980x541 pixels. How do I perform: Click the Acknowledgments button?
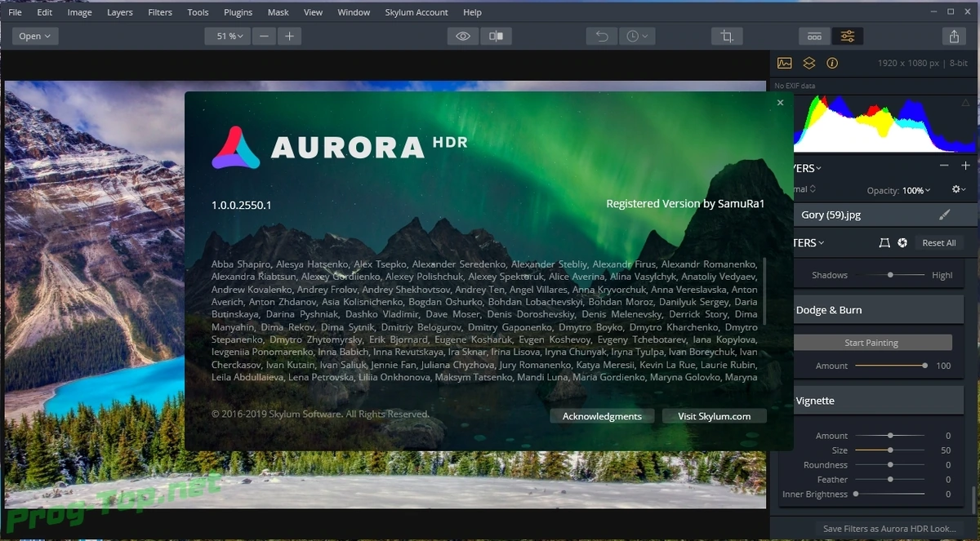click(x=602, y=416)
